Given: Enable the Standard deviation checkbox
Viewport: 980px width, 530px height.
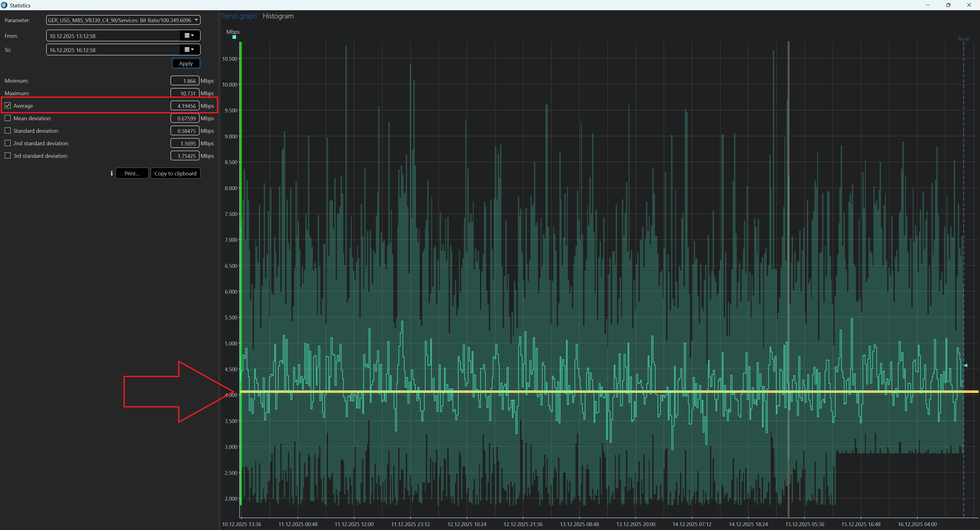Looking at the screenshot, I should 8,131.
